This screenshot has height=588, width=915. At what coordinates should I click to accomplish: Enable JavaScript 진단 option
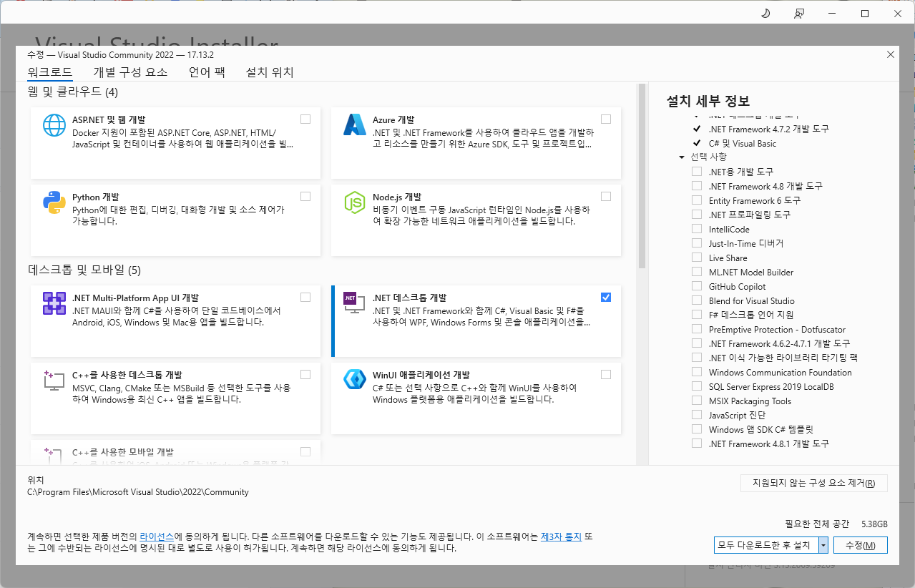coord(697,415)
